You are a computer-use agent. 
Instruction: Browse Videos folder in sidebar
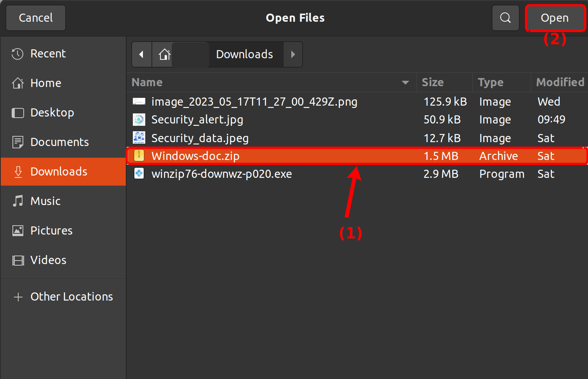tap(48, 260)
